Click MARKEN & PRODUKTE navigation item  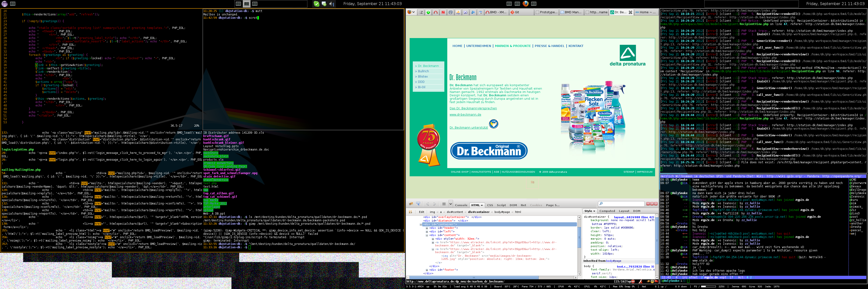(513, 46)
